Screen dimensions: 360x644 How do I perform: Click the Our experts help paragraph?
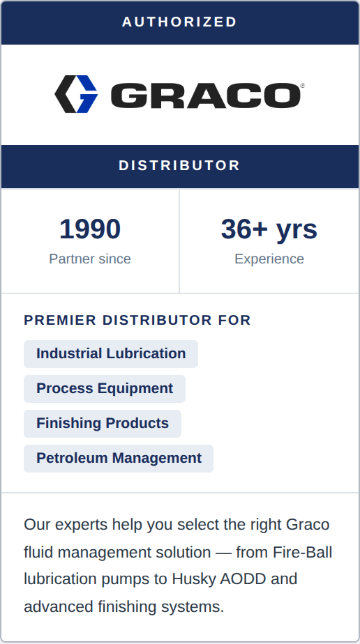pyautogui.click(x=179, y=565)
